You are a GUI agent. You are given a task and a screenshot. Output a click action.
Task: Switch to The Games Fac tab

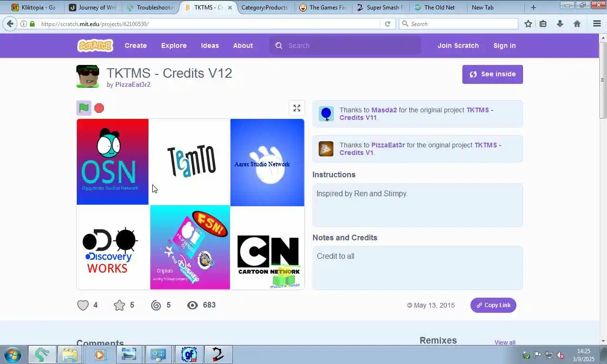click(x=323, y=8)
